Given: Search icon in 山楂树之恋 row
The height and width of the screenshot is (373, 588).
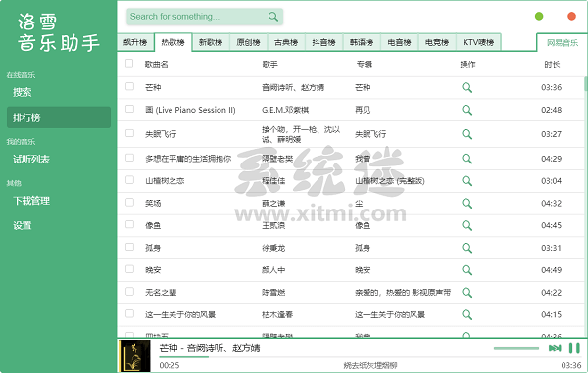Looking at the screenshot, I should click(x=466, y=181).
